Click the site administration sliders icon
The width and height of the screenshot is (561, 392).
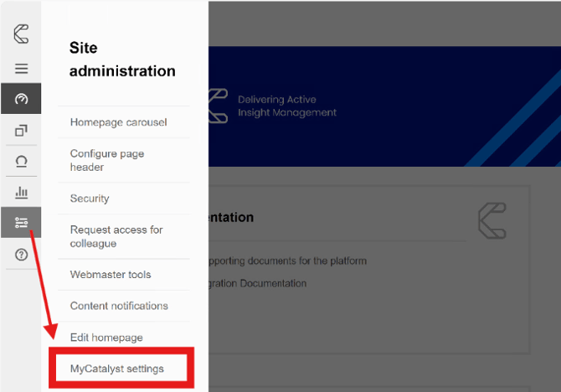coord(21,223)
